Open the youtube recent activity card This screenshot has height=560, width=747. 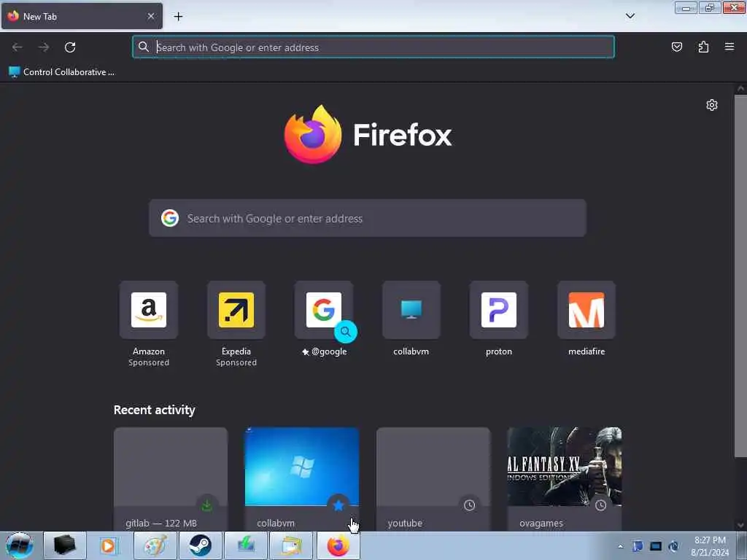point(433,478)
